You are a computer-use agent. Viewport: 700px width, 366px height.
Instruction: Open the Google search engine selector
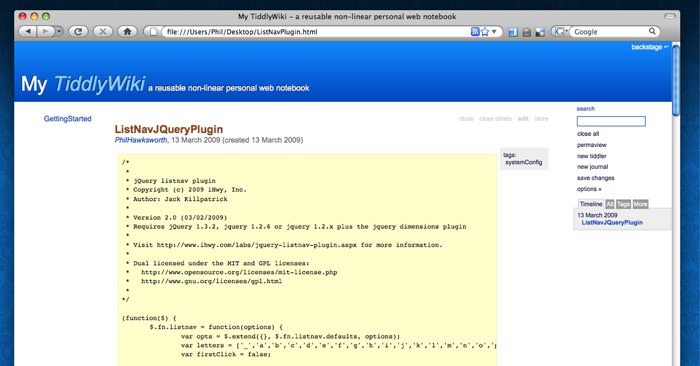coord(560,32)
